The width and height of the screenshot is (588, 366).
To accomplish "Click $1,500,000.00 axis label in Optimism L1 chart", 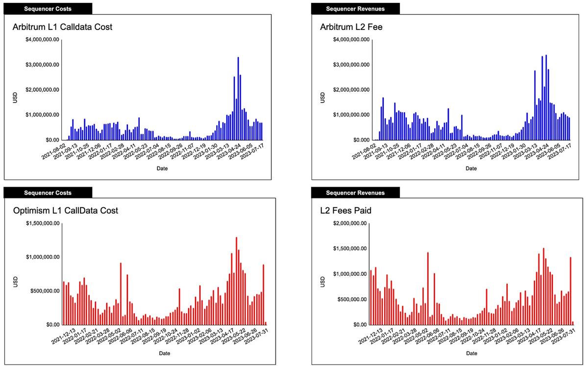I will (x=42, y=223).
